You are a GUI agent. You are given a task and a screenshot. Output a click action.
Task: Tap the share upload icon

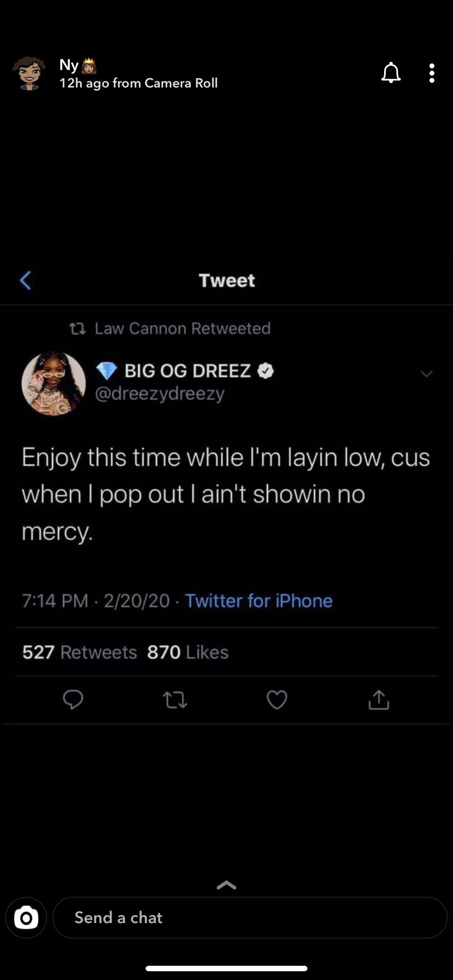pyautogui.click(x=379, y=699)
